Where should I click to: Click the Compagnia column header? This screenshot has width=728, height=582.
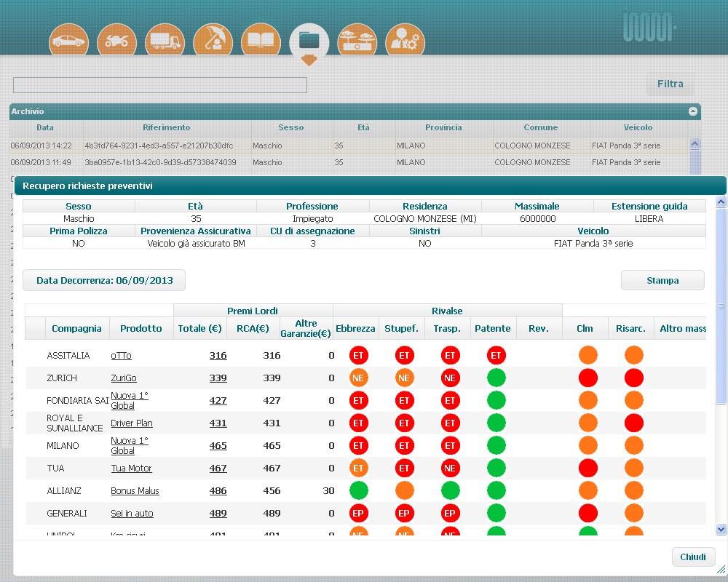tap(76, 329)
